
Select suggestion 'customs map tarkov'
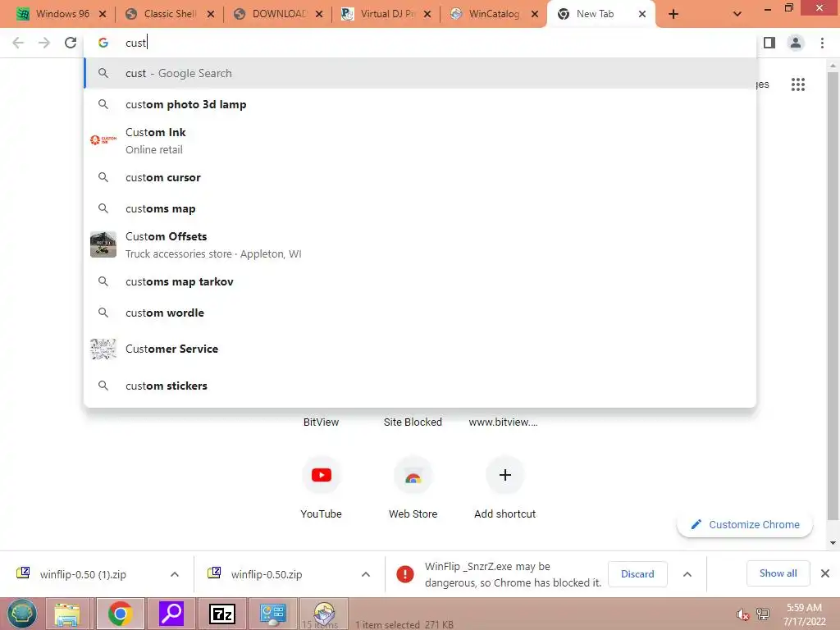(x=420, y=282)
